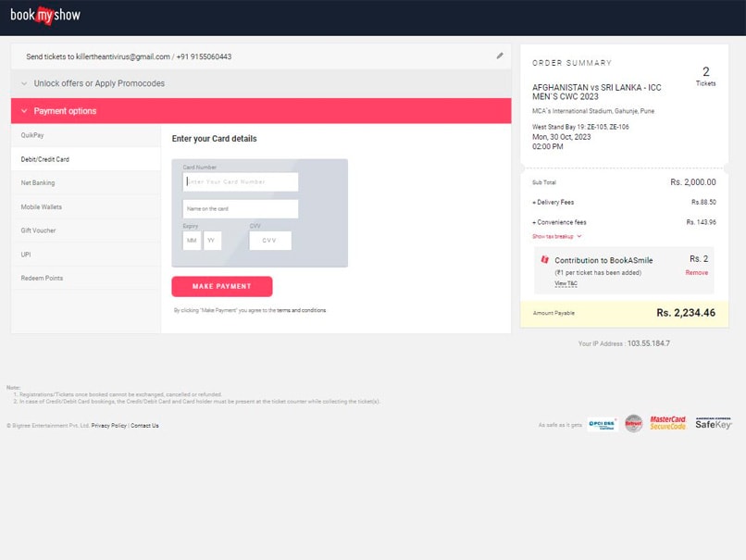Click the Sub Total value Rs. 2,000.00
Image resolution: width=746 pixels, height=560 pixels.
tap(692, 182)
